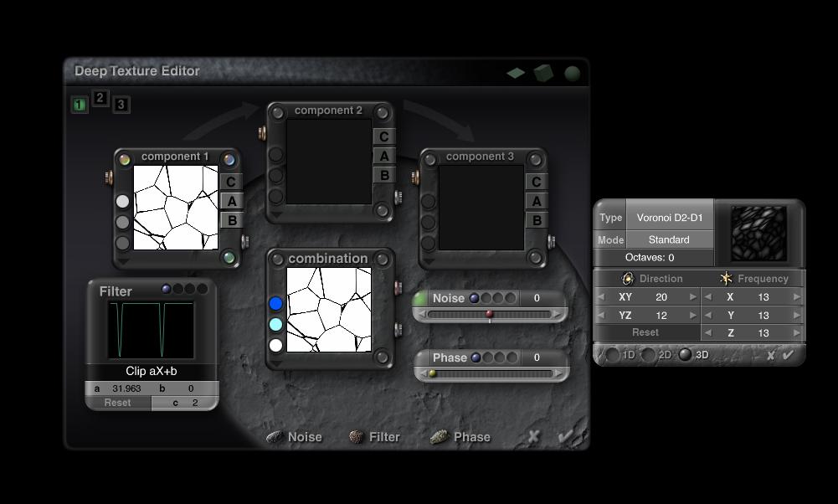Switch preview to sphere icon
This screenshot has height=504, width=838.
(x=572, y=73)
